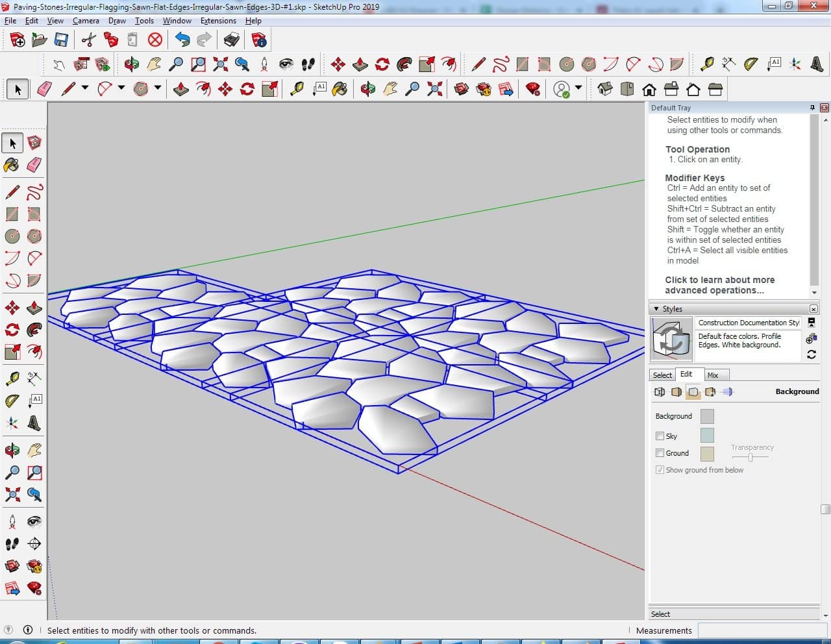Select the Iso house view icon
The width and height of the screenshot is (831, 644).
click(605, 89)
